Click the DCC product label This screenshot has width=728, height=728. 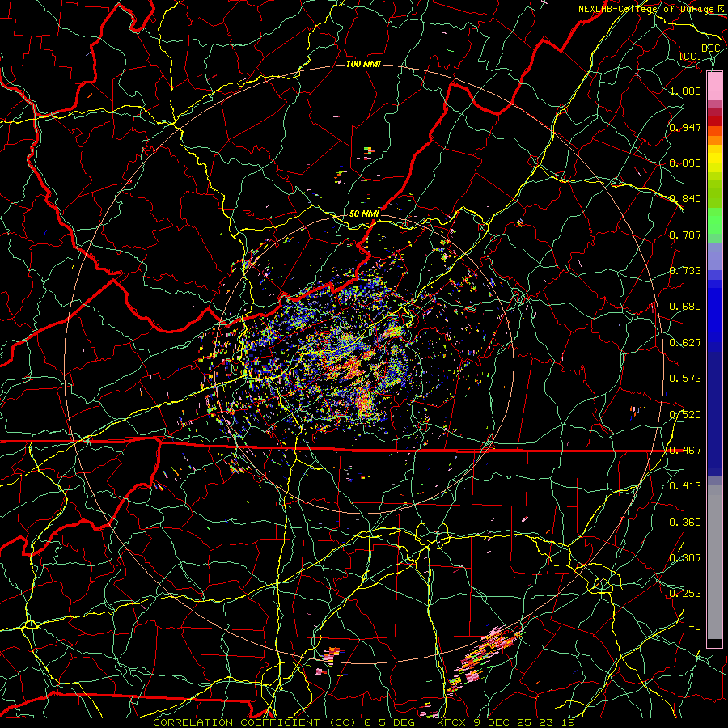point(710,49)
